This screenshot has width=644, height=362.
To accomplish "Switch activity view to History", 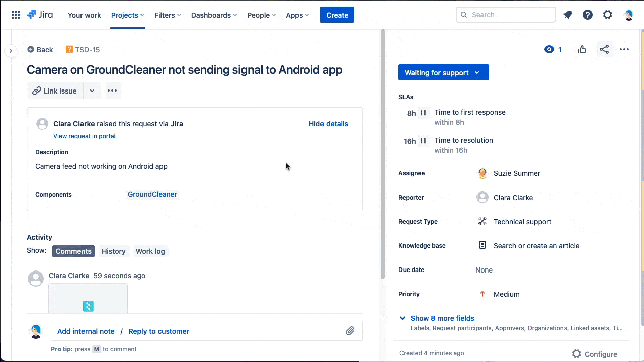I will tap(113, 251).
